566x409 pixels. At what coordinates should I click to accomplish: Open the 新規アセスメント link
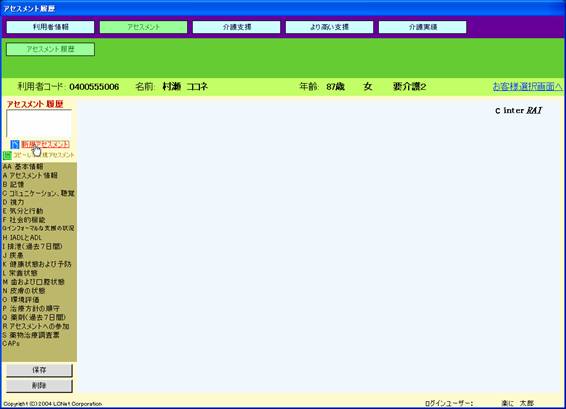(x=45, y=144)
